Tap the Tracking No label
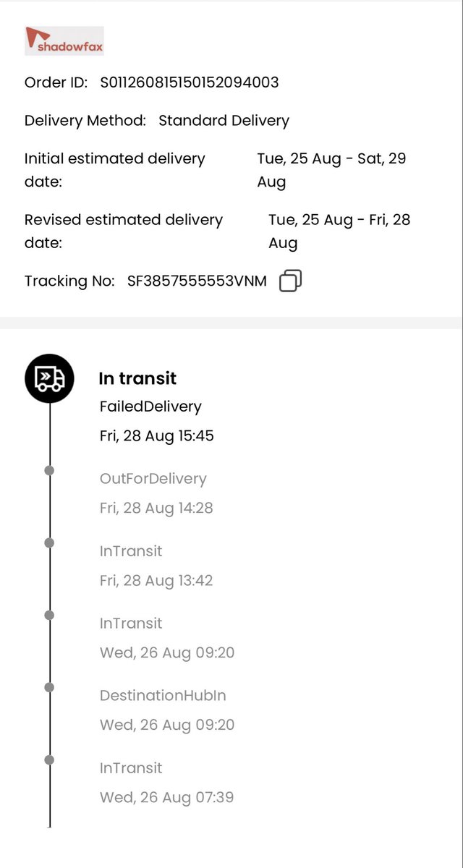 tap(69, 281)
